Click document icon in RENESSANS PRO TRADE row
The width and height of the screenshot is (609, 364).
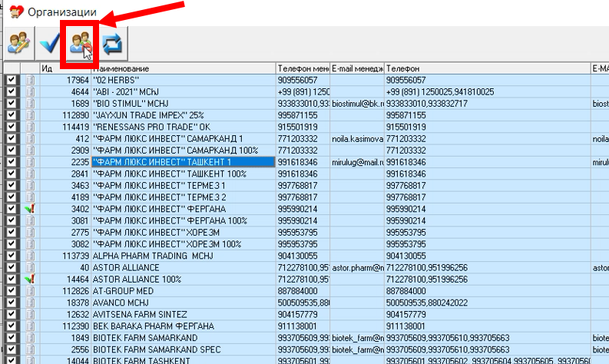pos(30,127)
